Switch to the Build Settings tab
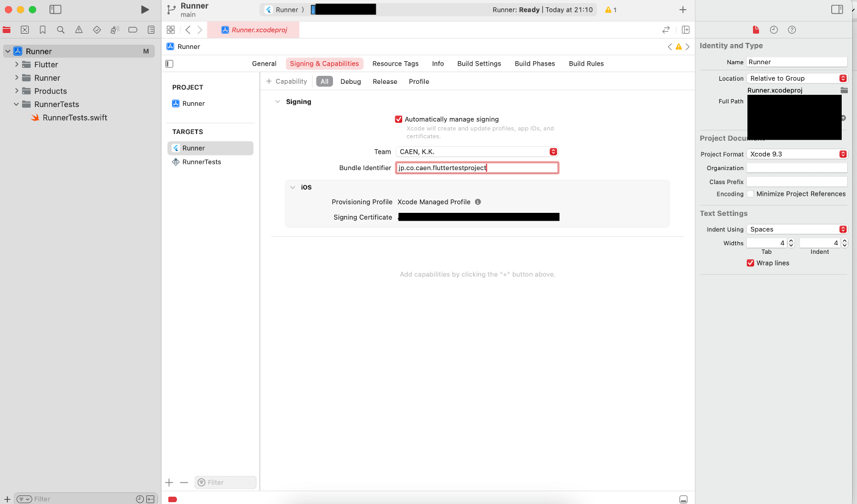This screenshot has height=504, width=857. [x=479, y=64]
